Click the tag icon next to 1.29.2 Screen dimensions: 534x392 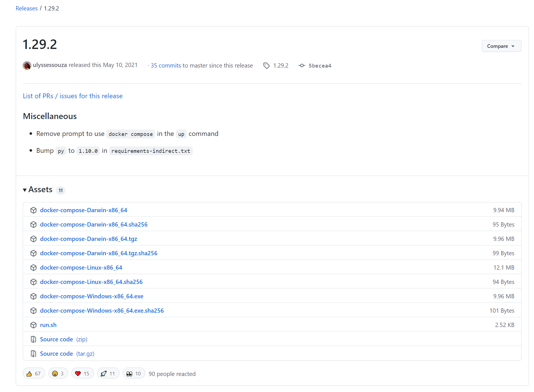tap(266, 65)
